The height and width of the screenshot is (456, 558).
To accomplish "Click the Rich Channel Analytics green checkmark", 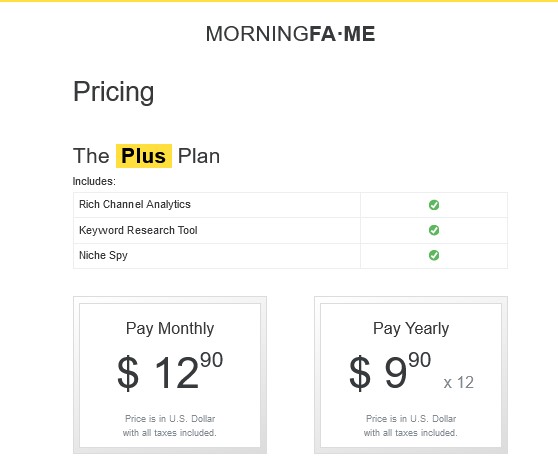I will (434, 205).
